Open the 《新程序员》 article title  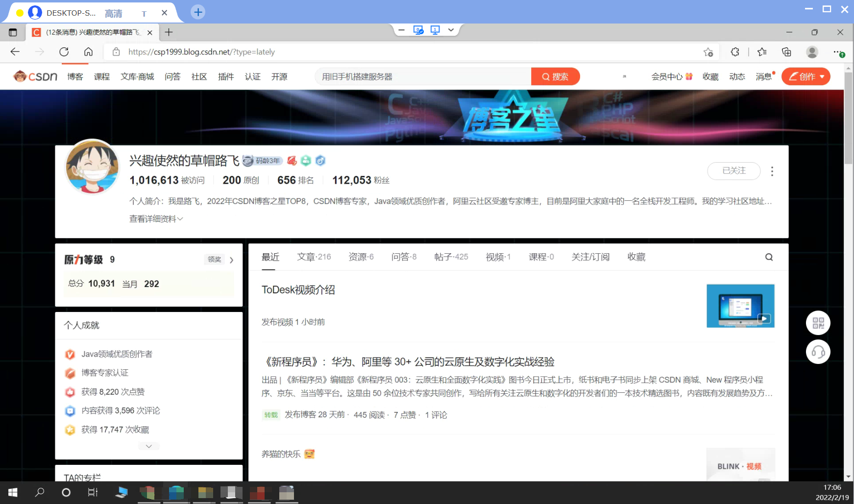408,362
